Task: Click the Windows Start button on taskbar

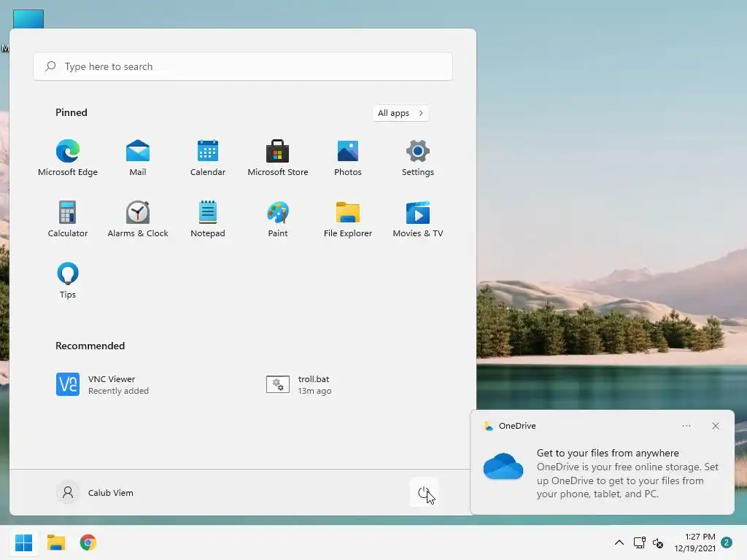Action: pos(23,542)
